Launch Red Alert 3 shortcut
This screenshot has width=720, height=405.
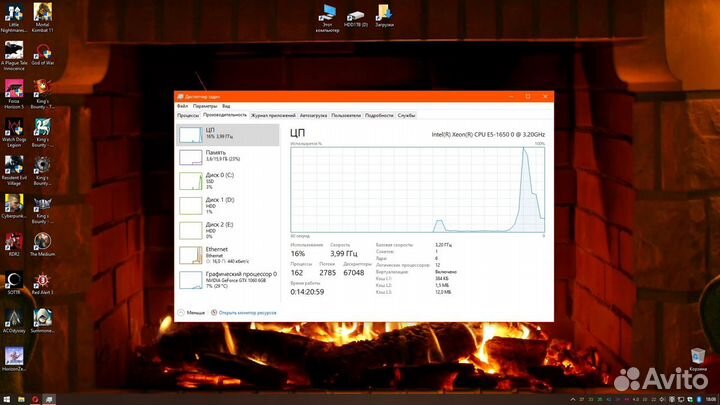click(x=42, y=282)
